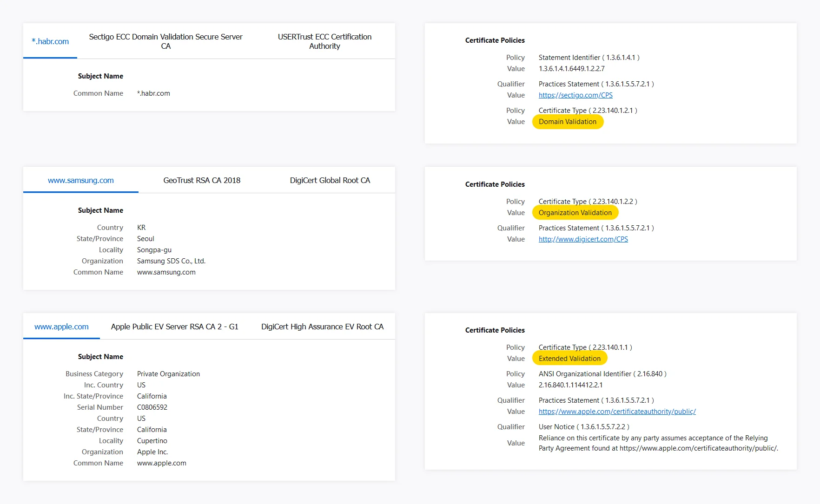
Task: Click the Samsung country value KR
Action: click(x=141, y=228)
